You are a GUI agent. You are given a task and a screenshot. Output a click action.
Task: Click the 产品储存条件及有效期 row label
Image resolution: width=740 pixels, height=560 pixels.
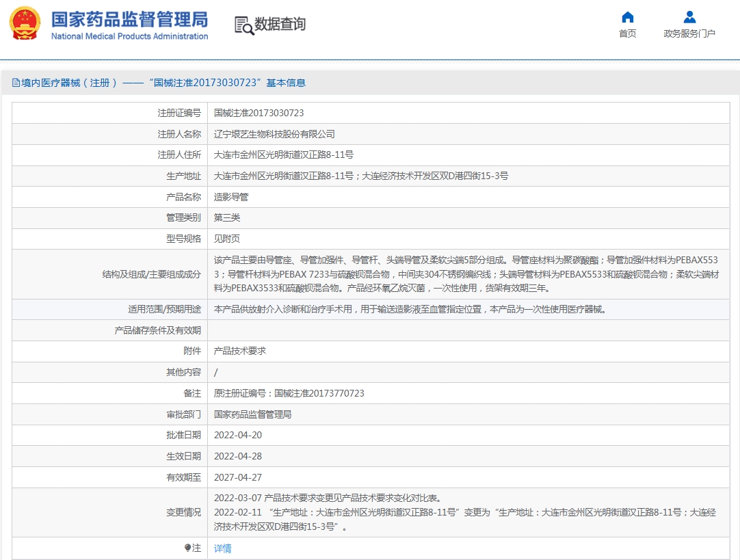(x=157, y=330)
